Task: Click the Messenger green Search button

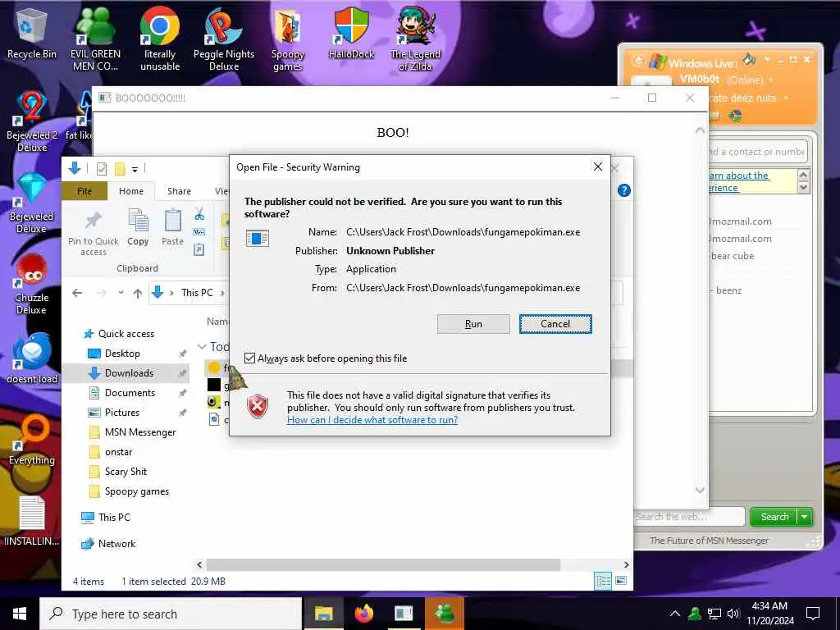Action: (x=774, y=517)
